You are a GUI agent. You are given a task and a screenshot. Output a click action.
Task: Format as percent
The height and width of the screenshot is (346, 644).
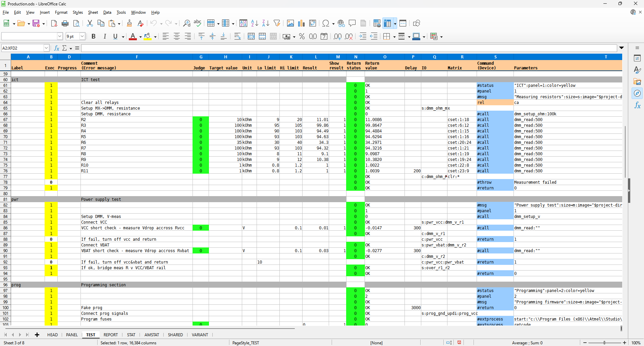point(302,37)
